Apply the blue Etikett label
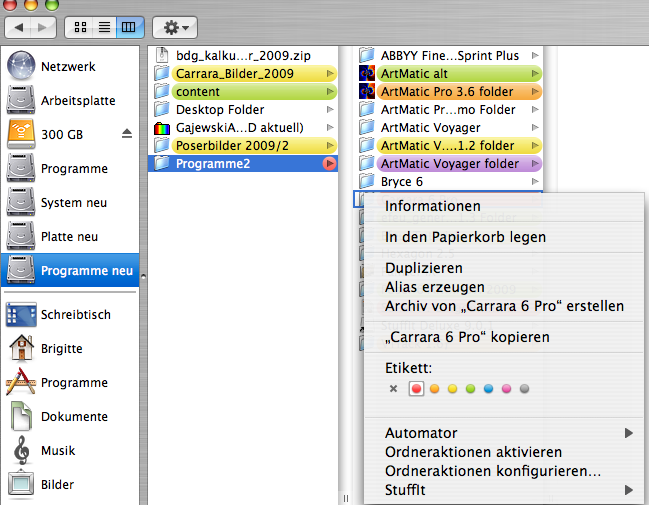649x505 pixels. [488, 389]
